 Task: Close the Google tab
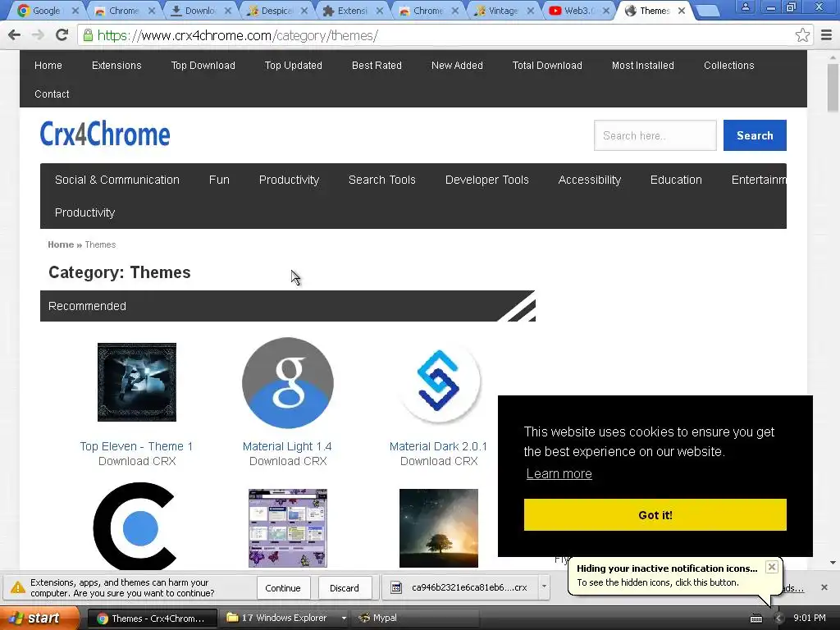tap(75, 11)
